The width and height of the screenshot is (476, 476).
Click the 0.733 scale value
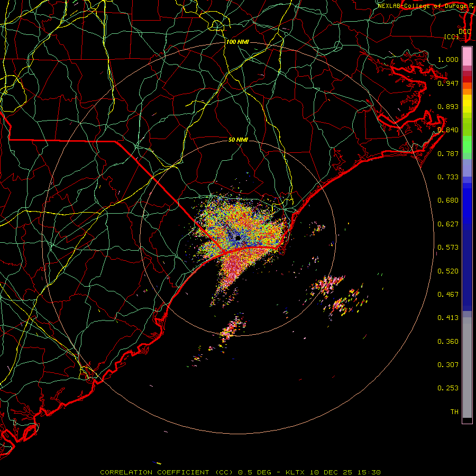tap(448, 177)
